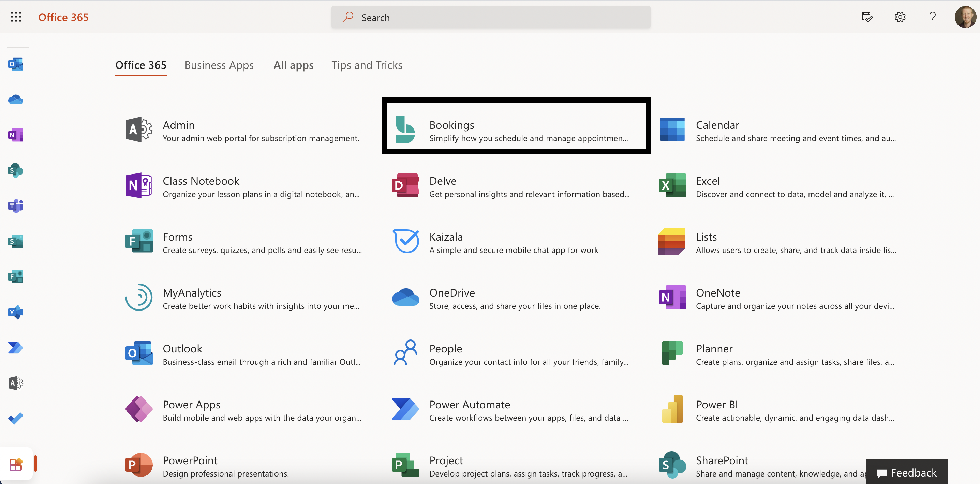Switch to the Tips and Tricks tab
The image size is (980, 484).
pos(367,65)
